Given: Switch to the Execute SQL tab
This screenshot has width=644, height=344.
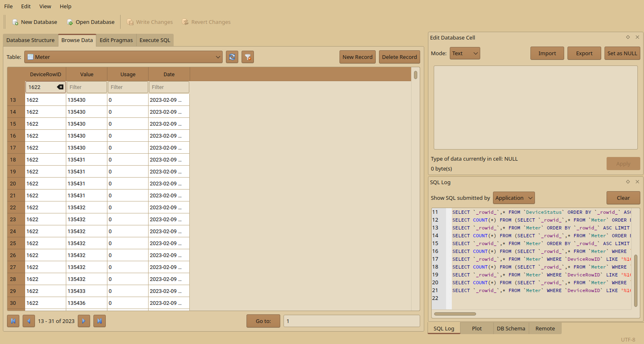Looking at the screenshot, I should tap(155, 40).
